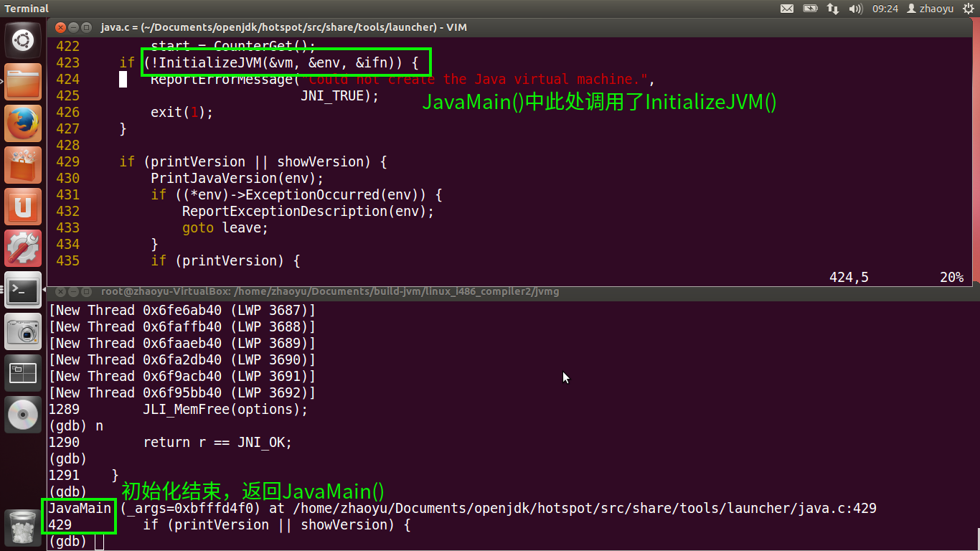
Task: Close the java.c VIM window
Action: [60, 27]
